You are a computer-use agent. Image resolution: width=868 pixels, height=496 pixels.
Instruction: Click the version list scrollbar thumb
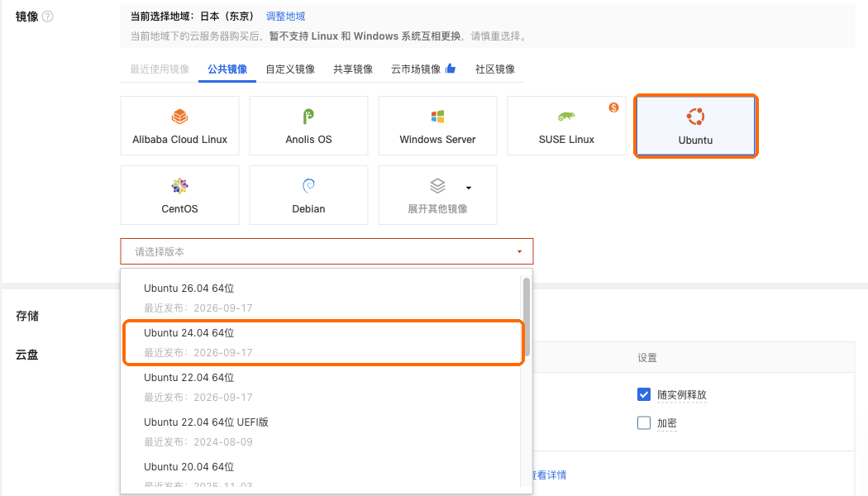coord(527,317)
